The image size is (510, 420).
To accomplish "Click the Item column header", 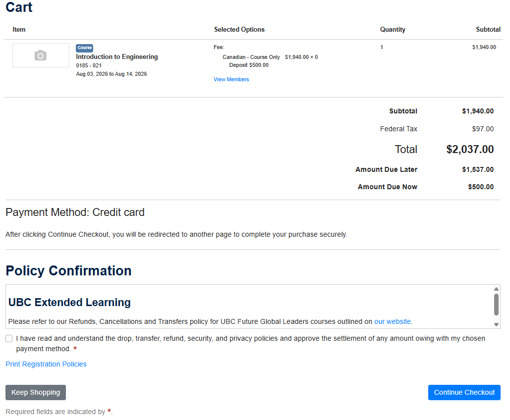I will point(19,29).
